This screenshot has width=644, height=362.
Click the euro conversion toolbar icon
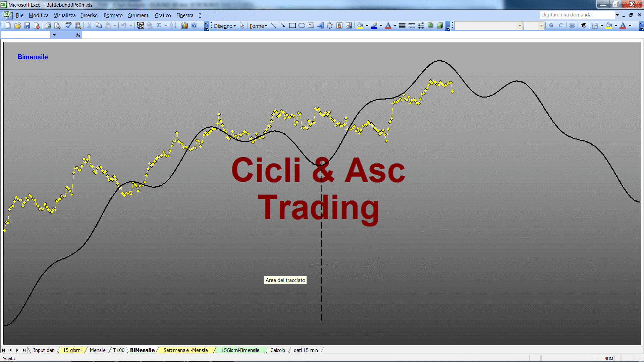tap(141, 25)
